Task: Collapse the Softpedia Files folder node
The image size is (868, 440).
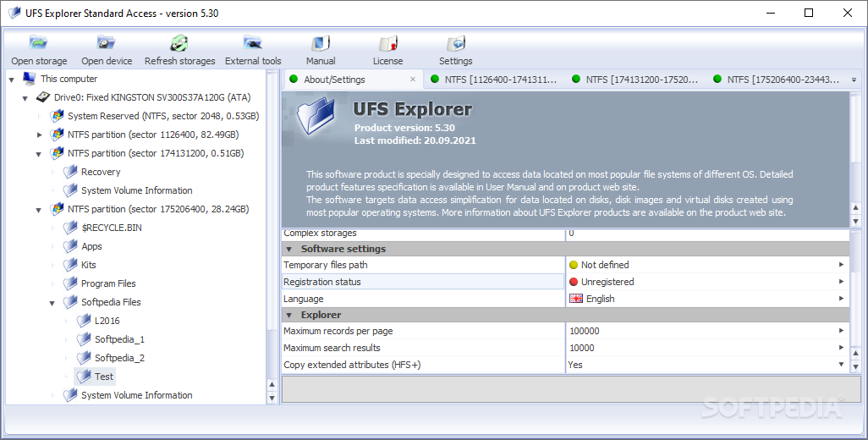Action: [52, 303]
